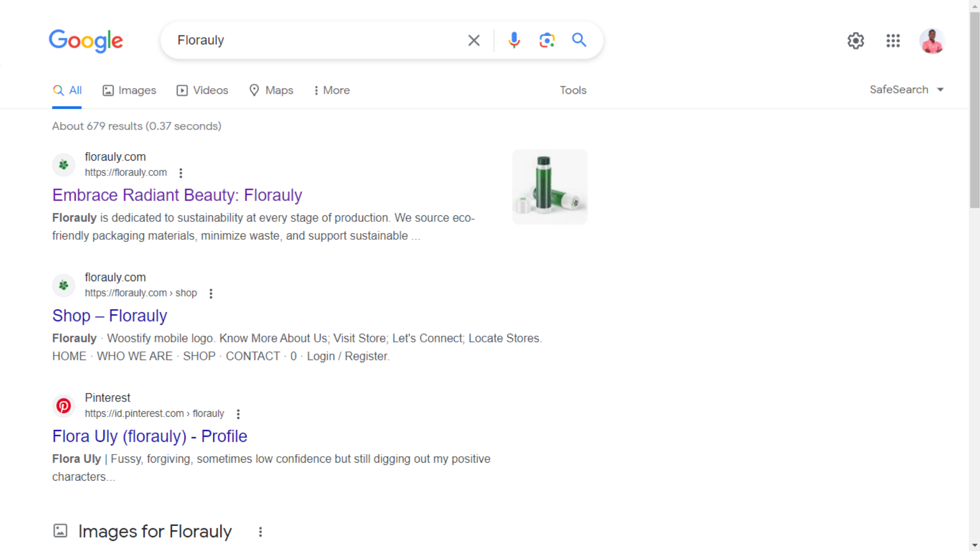Open options menu for Pinterest result
980x551 pixels.
(238, 414)
